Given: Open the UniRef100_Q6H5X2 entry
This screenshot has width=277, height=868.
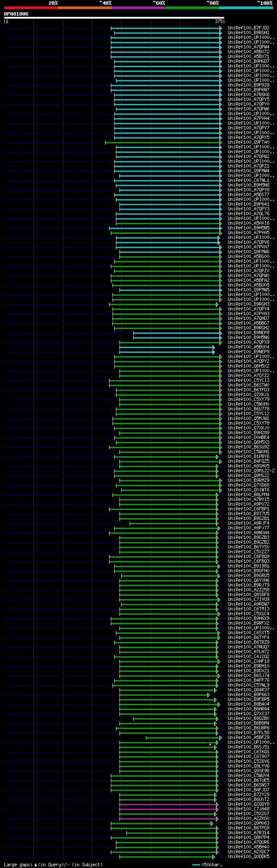Looking at the screenshot, I should click(248, 366).
